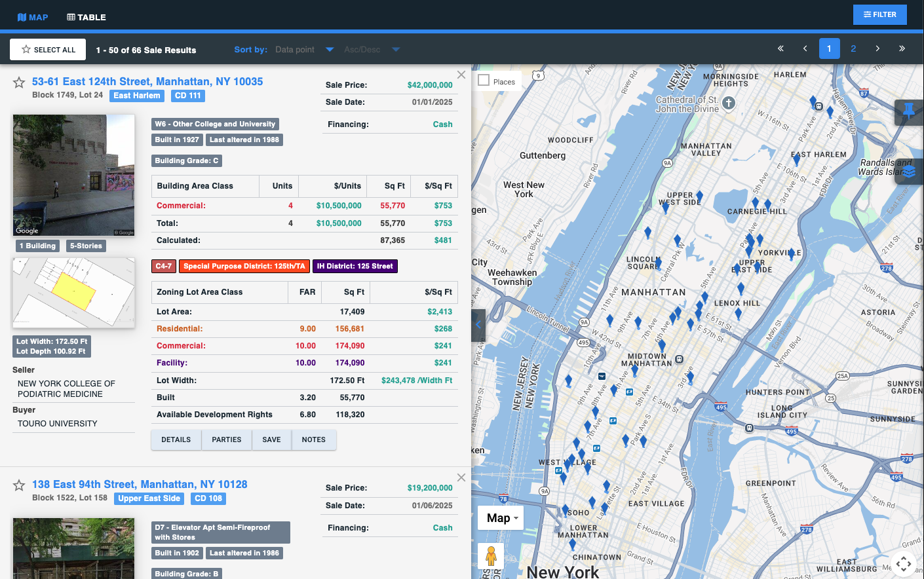Go to next results page arrow
The width and height of the screenshot is (924, 579).
(x=877, y=48)
